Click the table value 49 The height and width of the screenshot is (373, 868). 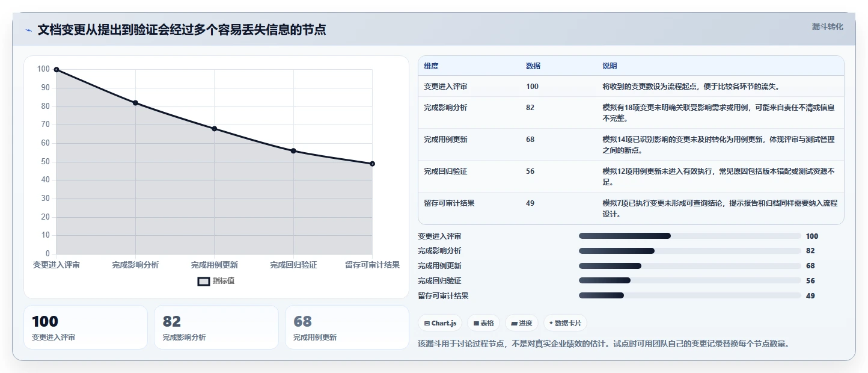pyautogui.click(x=530, y=203)
